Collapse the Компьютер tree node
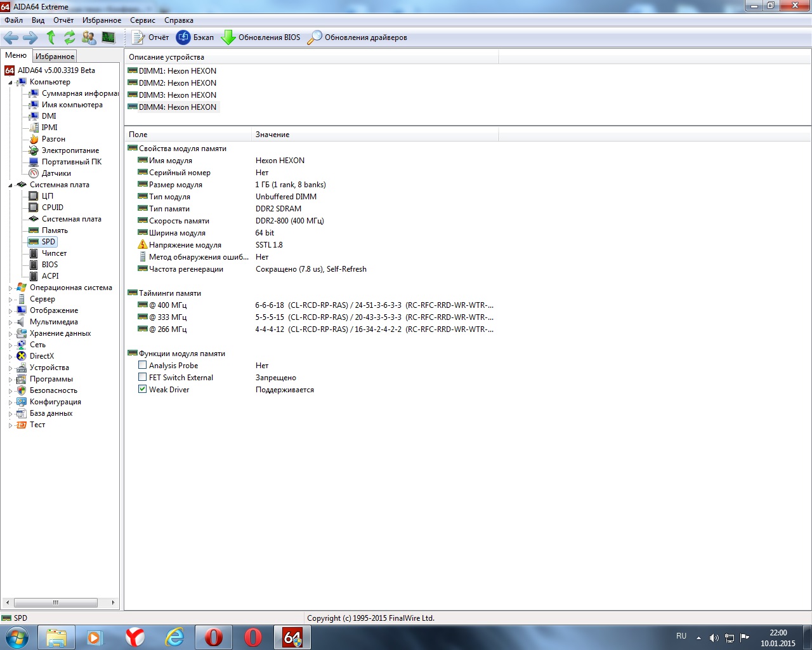This screenshot has height=650, width=812. [x=10, y=82]
